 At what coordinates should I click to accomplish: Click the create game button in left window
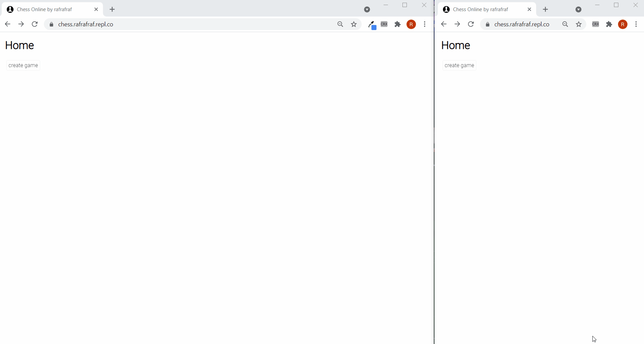pos(23,65)
